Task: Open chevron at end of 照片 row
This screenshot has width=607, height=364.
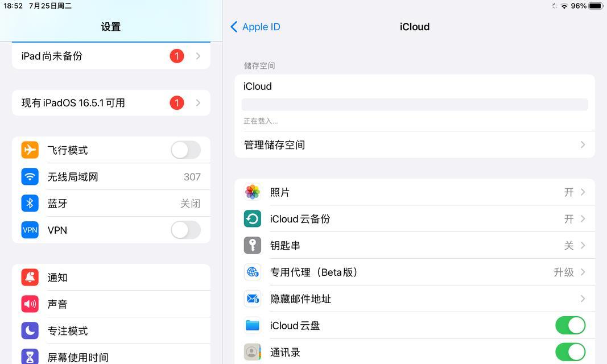Action: pos(583,192)
